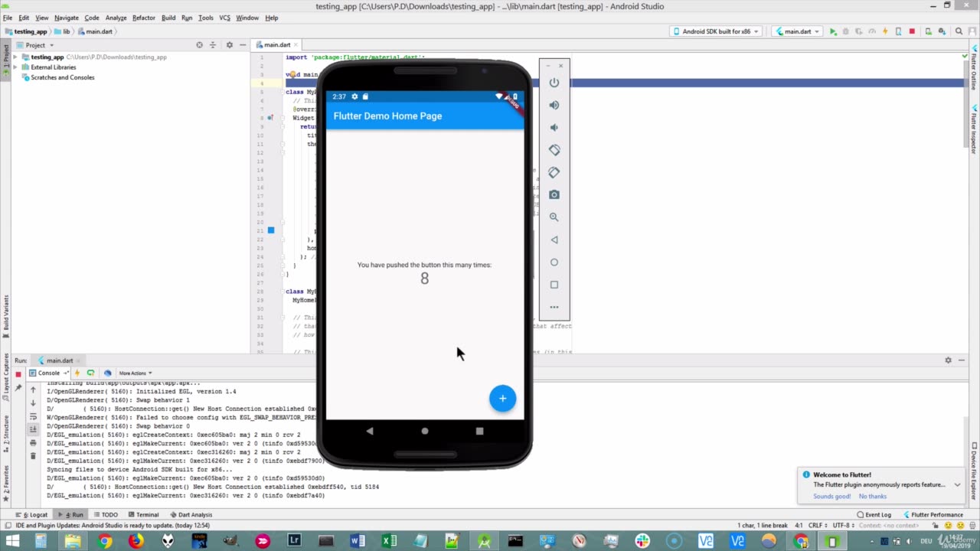Open the device selector dropdown
The width and height of the screenshot is (980, 551).
(x=715, y=31)
